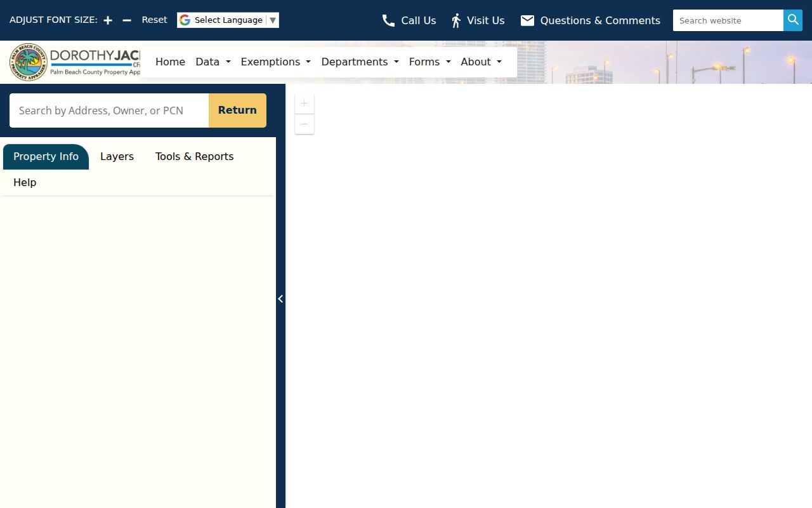This screenshot has height=508, width=812.
Task: Click the Call Us phone icon
Action: point(388,20)
